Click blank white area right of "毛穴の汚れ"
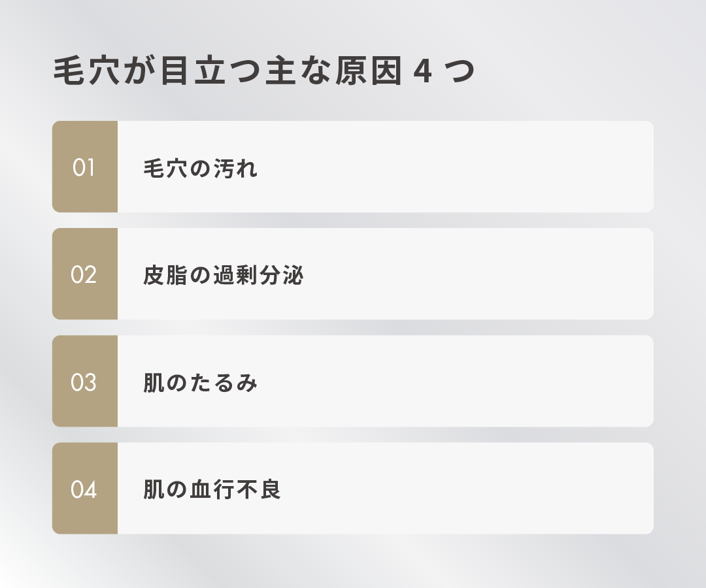The image size is (706, 588). point(458,167)
